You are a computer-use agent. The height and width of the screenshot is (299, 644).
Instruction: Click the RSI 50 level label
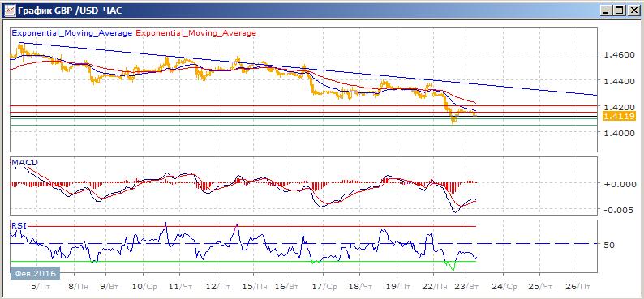pos(609,245)
